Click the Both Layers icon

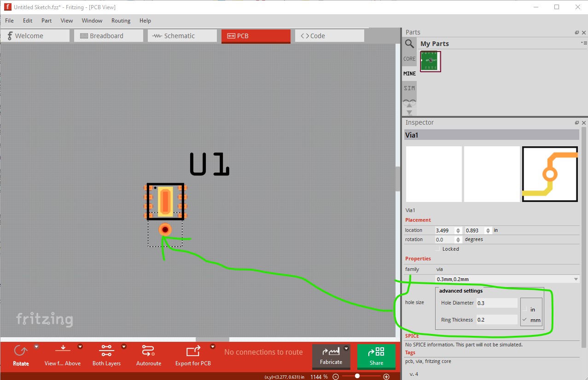[x=106, y=351]
